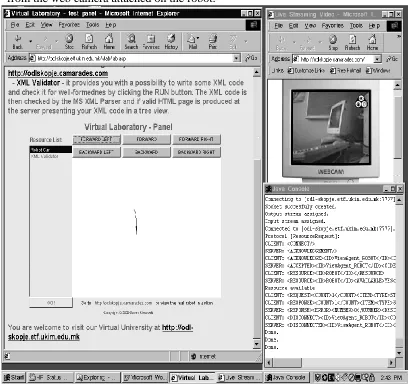Screen dimensions: 410x385
Task: Switch to Live Stream taskbar button
Action: click(x=239, y=378)
